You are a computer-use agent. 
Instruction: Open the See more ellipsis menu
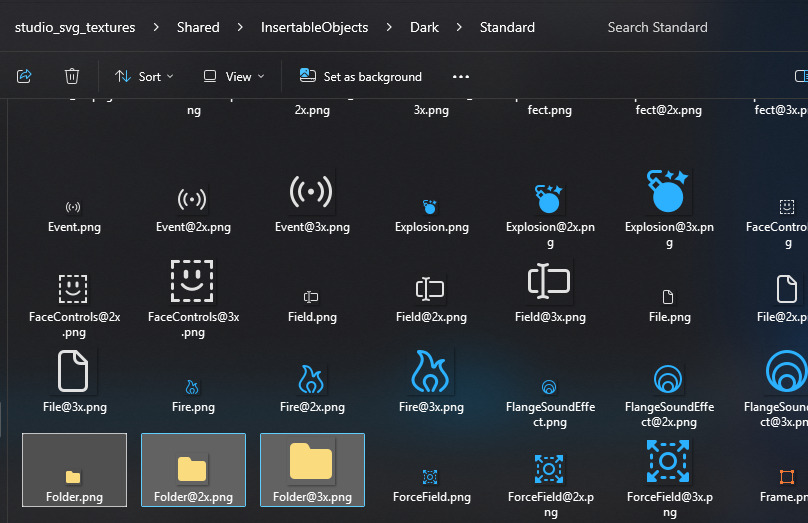click(461, 77)
